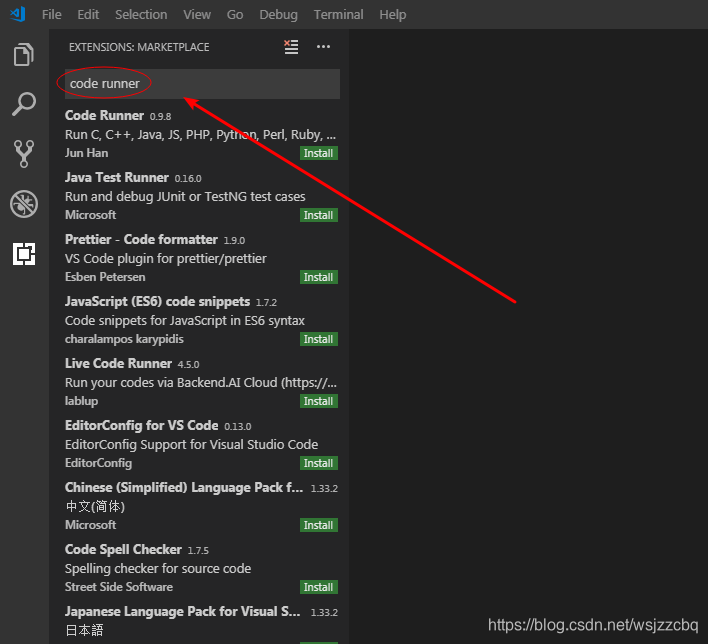
Task: Open the View menu
Action: [x=197, y=14]
